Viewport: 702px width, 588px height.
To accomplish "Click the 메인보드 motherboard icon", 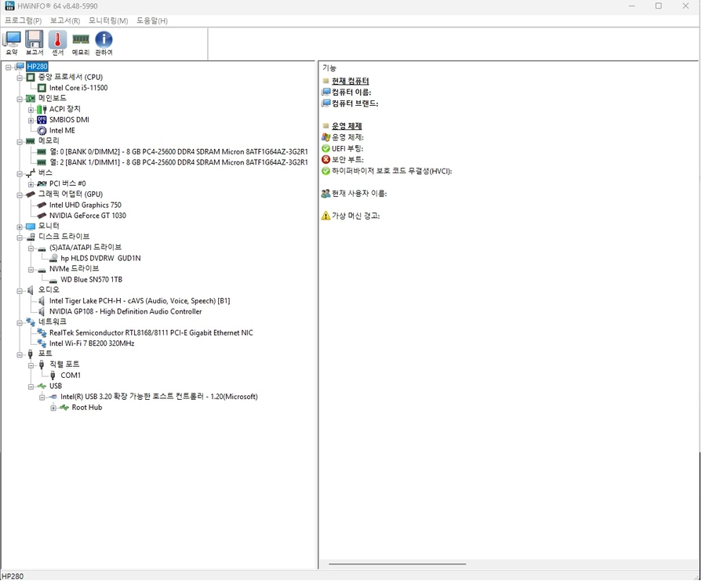I will [x=31, y=99].
